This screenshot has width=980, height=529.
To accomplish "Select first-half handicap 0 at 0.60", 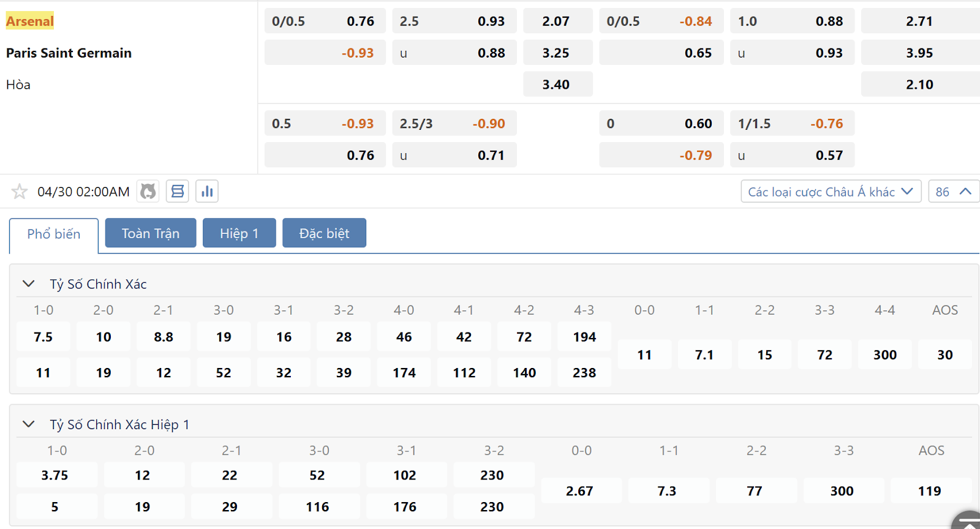I will 661,123.
